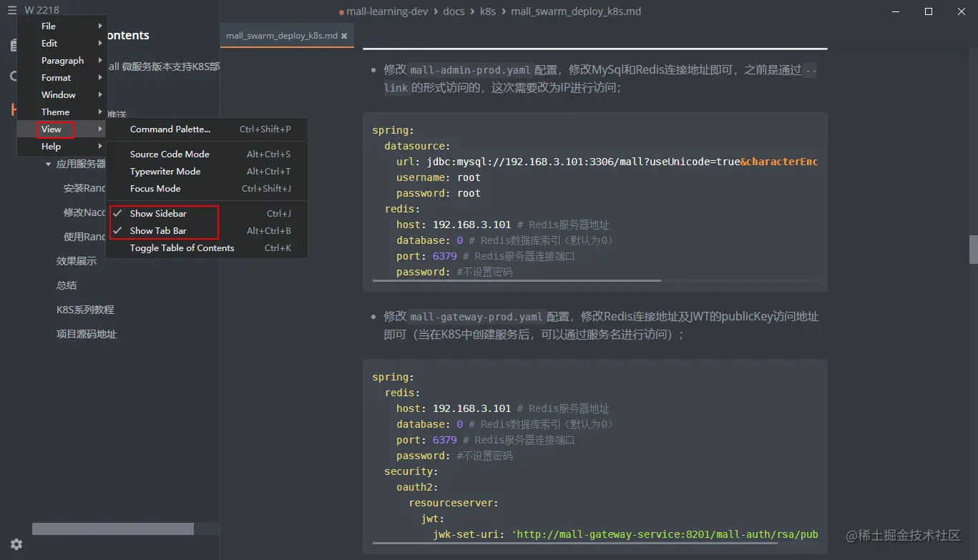Viewport: 978px width, 560px height.
Task: Open the Command Palette
Action: 207,129
